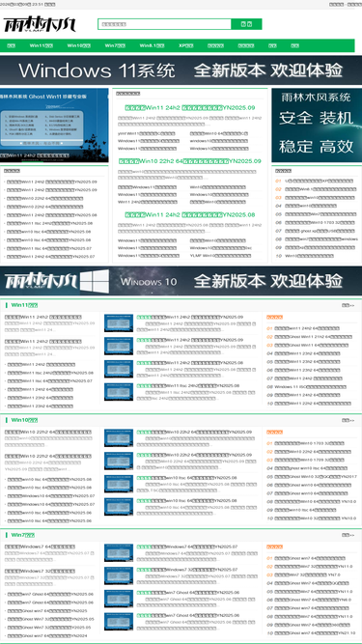
Task: Open Win11 24h2 64 YN2025.07 in top-left list
Action: pyautogui.click(x=51, y=257)
